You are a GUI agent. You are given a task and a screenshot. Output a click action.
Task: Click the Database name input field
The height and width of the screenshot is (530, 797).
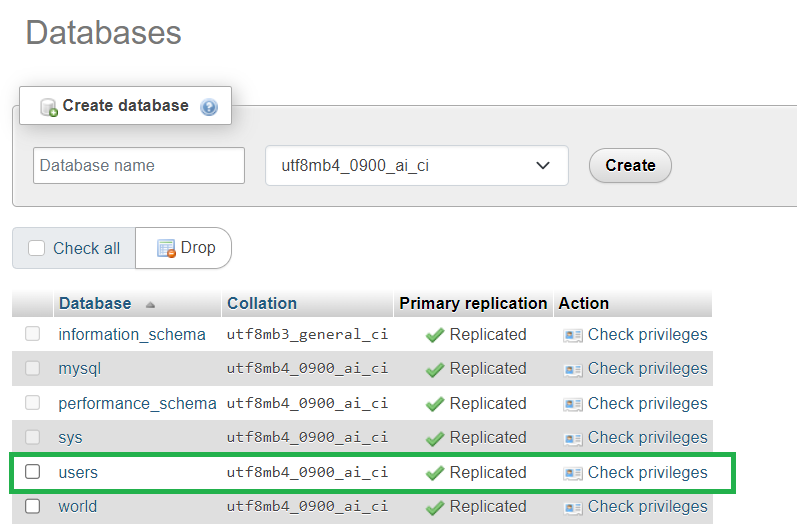tap(139, 166)
